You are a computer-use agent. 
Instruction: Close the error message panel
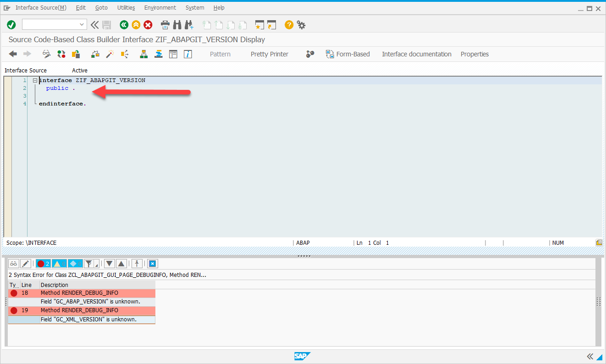coord(153,264)
